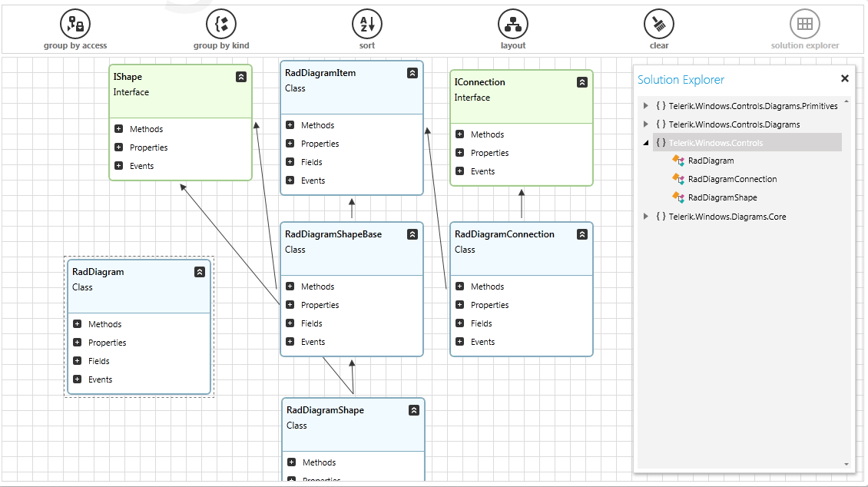Expand Methods in IShape
Screen dimensions: 868x487
click(118, 129)
